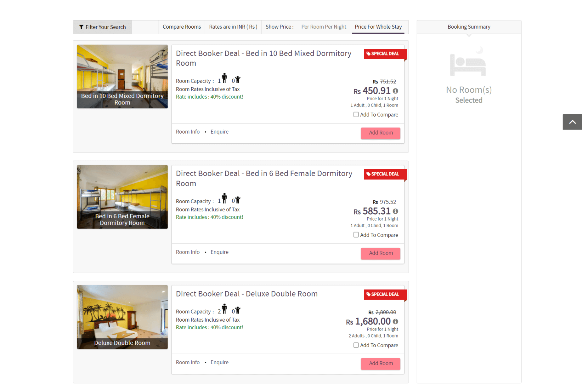Open Room Info for Deluxe Double Room
This screenshot has height=385, width=588.
point(188,363)
